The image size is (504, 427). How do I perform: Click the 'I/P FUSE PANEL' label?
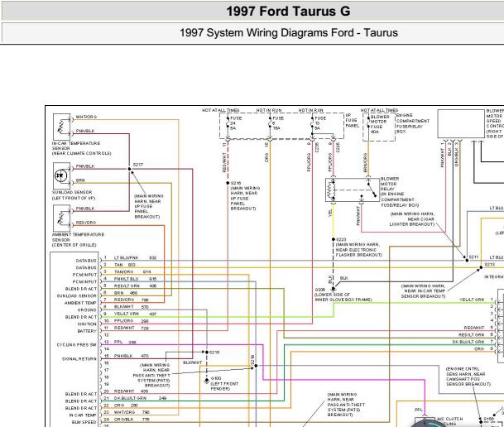click(x=352, y=120)
